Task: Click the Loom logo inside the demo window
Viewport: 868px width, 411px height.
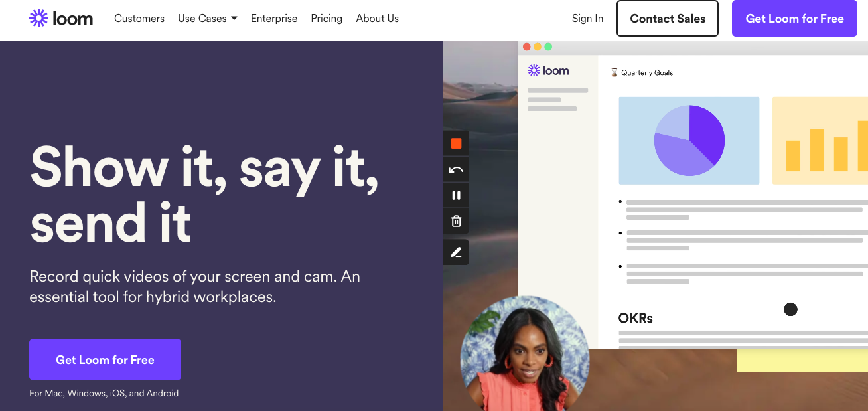Action: (548, 70)
